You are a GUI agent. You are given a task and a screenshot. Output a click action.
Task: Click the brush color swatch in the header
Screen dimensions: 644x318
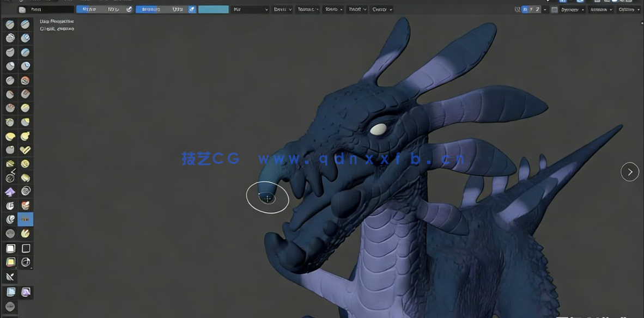[x=212, y=9]
